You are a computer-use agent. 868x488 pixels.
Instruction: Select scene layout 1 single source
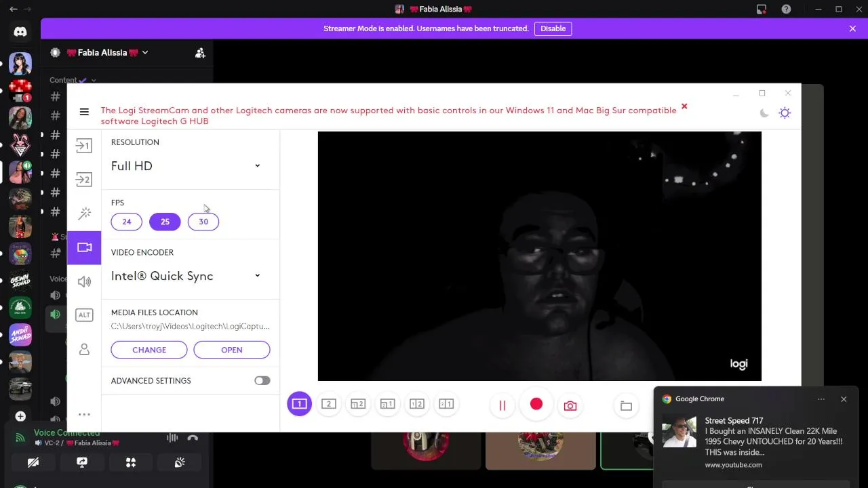(299, 404)
